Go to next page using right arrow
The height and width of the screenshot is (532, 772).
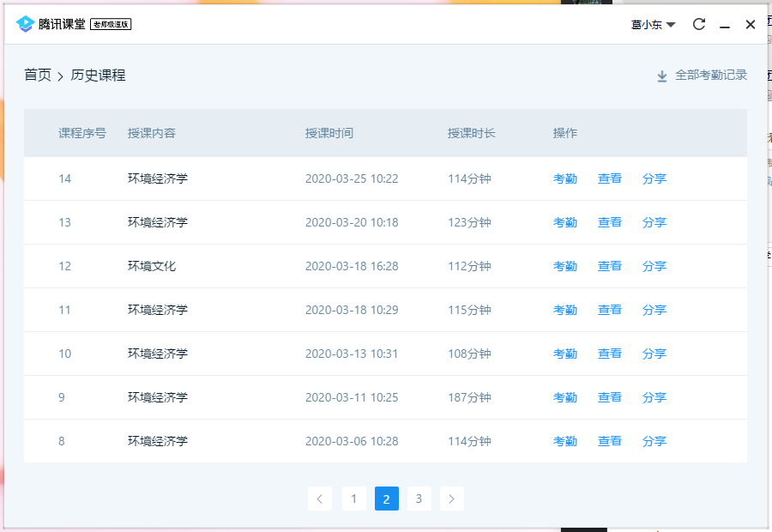(452, 499)
